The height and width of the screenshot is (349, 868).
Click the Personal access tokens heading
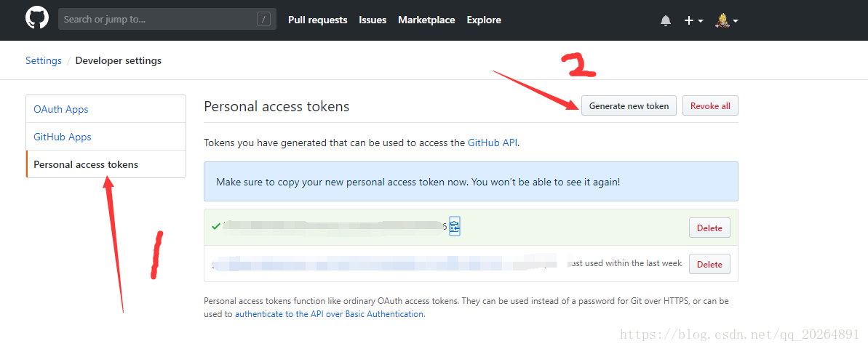click(276, 106)
